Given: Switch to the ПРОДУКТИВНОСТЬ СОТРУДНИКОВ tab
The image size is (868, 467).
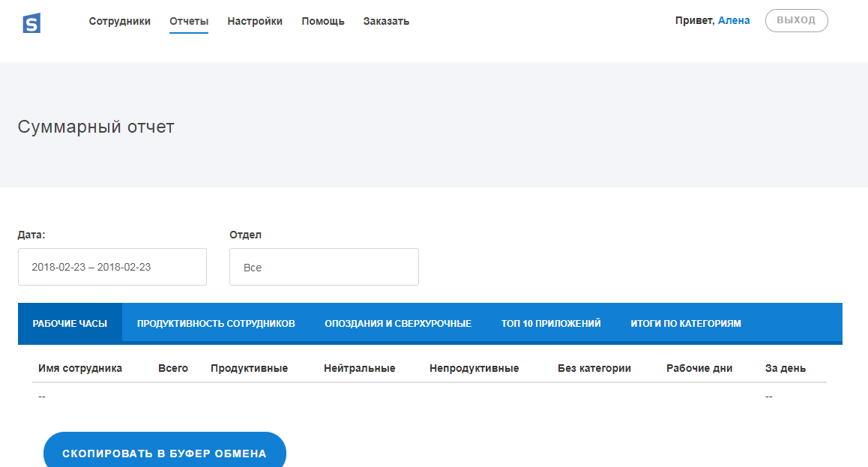Looking at the screenshot, I should point(217,323).
